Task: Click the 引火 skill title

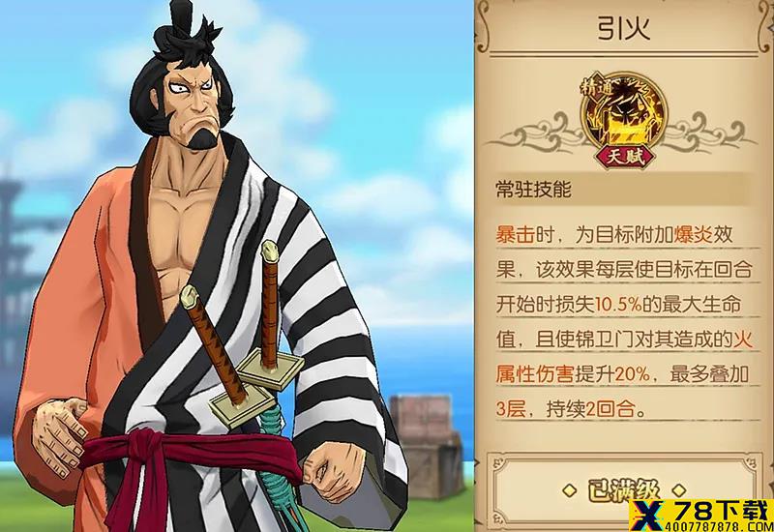Action: point(624,28)
